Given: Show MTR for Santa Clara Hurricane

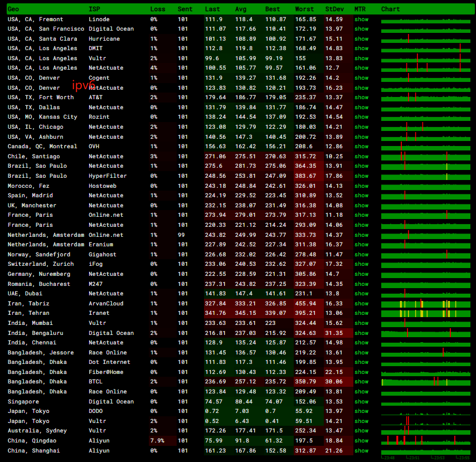Looking at the screenshot, I should [362, 39].
